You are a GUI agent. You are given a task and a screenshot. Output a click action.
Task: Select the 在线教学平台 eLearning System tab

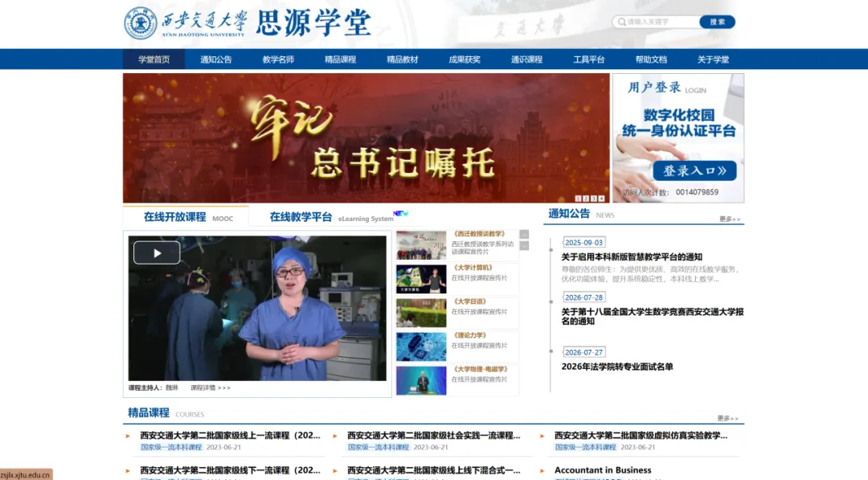[331, 217]
